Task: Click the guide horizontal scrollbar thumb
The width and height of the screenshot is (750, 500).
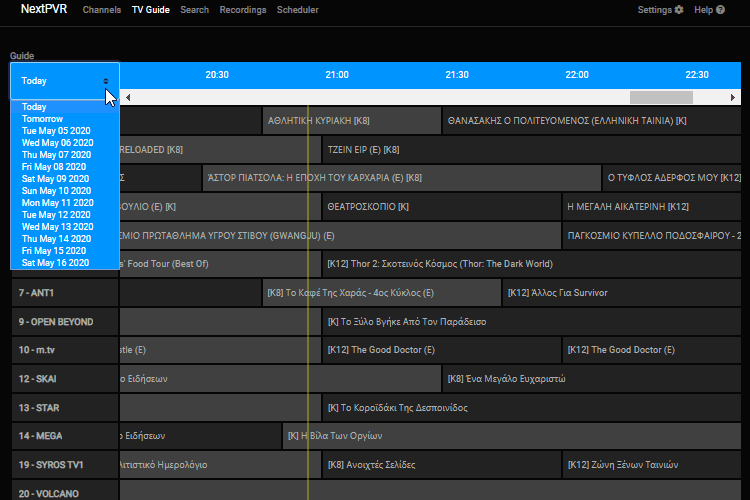Action: [661, 98]
